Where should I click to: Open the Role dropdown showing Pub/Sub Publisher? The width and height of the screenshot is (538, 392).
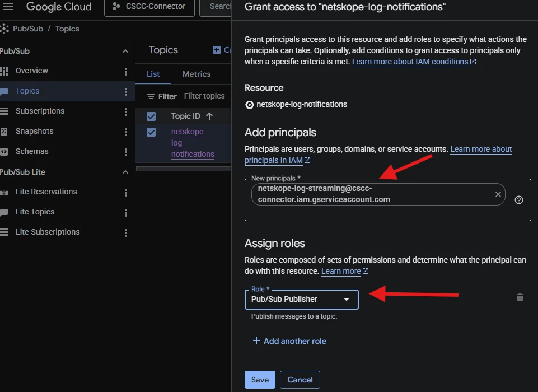tap(302, 300)
